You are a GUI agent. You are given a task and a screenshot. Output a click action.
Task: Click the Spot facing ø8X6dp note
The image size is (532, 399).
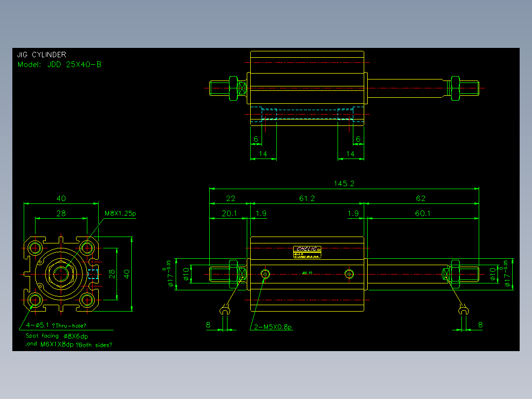(57, 336)
